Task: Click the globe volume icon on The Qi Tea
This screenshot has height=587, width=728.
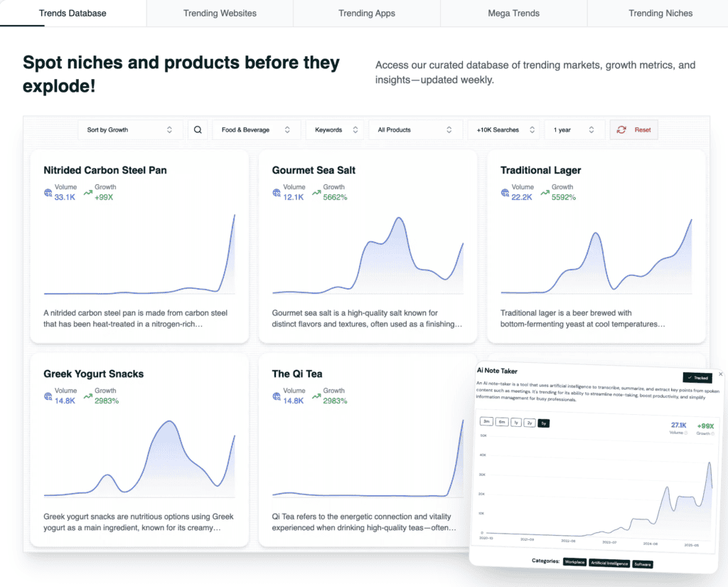Action: click(276, 396)
